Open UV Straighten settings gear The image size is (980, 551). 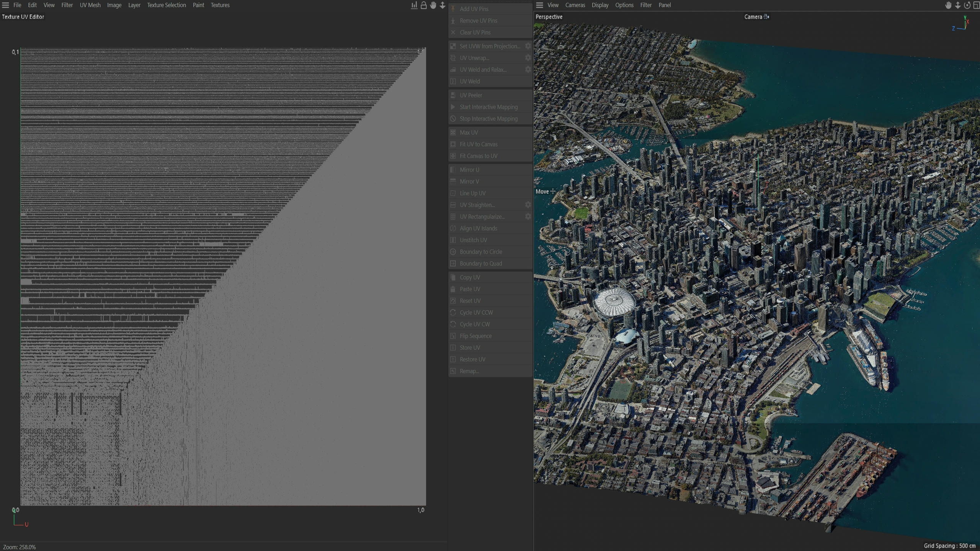click(x=528, y=205)
